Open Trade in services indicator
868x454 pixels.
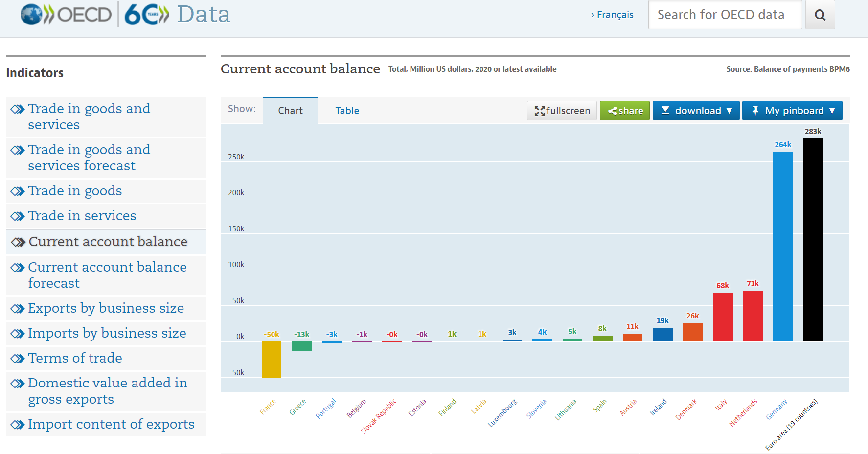coord(82,216)
